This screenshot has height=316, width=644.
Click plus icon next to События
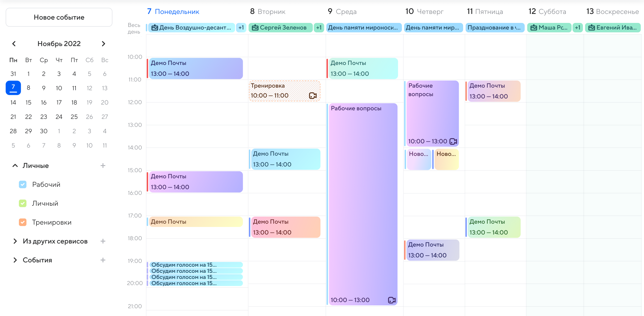103,260
